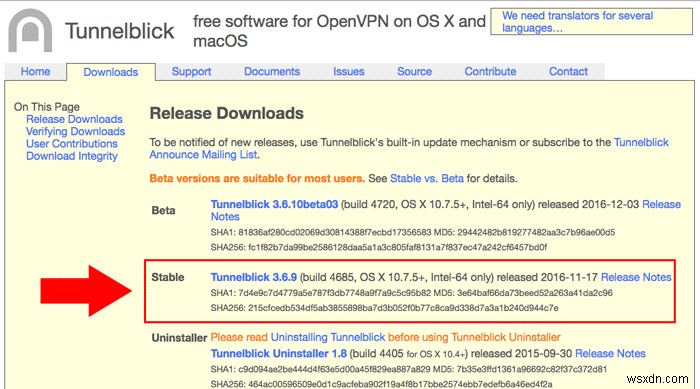Open the Contribute tab
The height and width of the screenshot is (389, 700).
coord(490,71)
